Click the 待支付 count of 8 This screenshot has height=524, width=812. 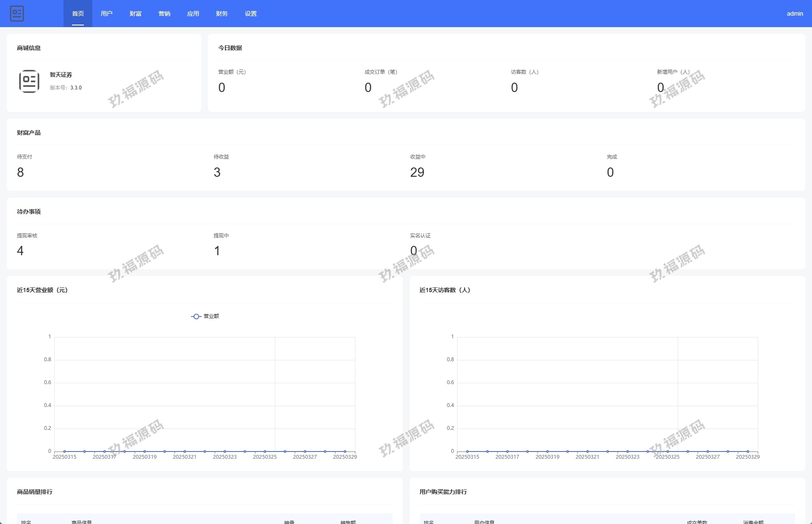pos(20,172)
